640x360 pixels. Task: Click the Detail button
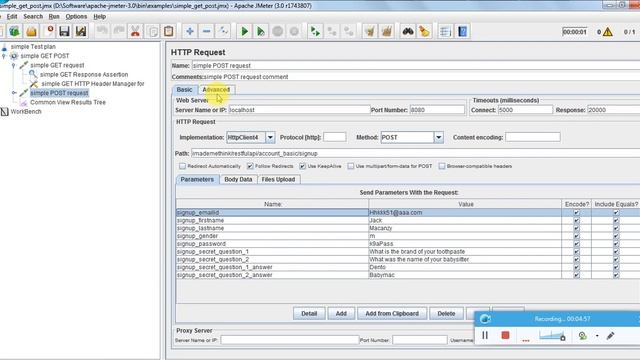pos(309,313)
